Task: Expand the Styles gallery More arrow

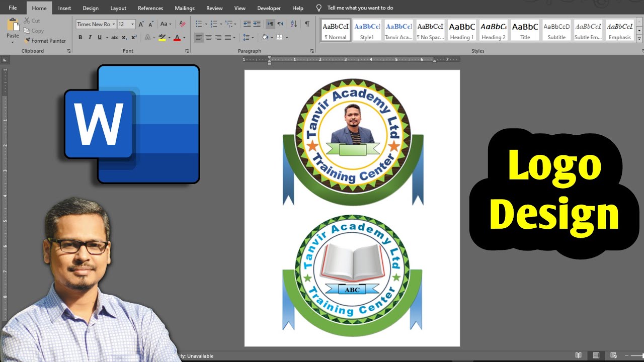Action: point(639,39)
